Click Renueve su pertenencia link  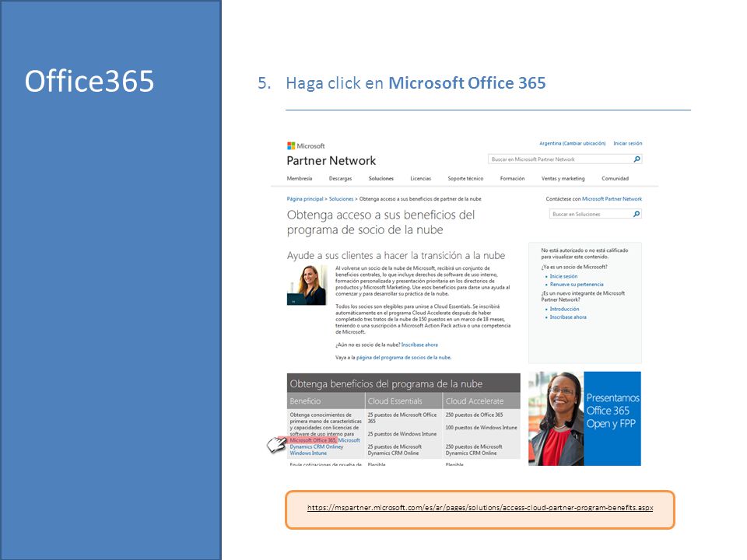pyautogui.click(x=577, y=285)
